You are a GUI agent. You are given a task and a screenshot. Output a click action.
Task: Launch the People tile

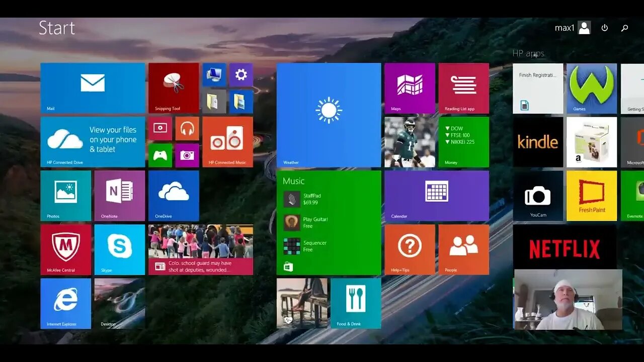tap(463, 249)
